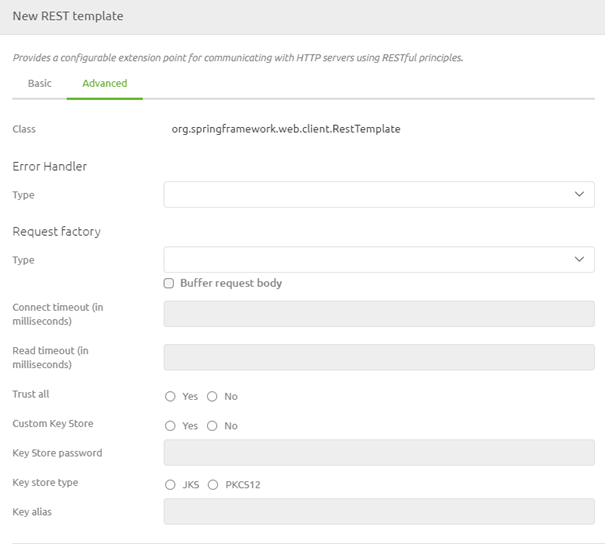605x544 pixels.
Task: Click Error Handler Type chevron arrow
Action: click(579, 194)
